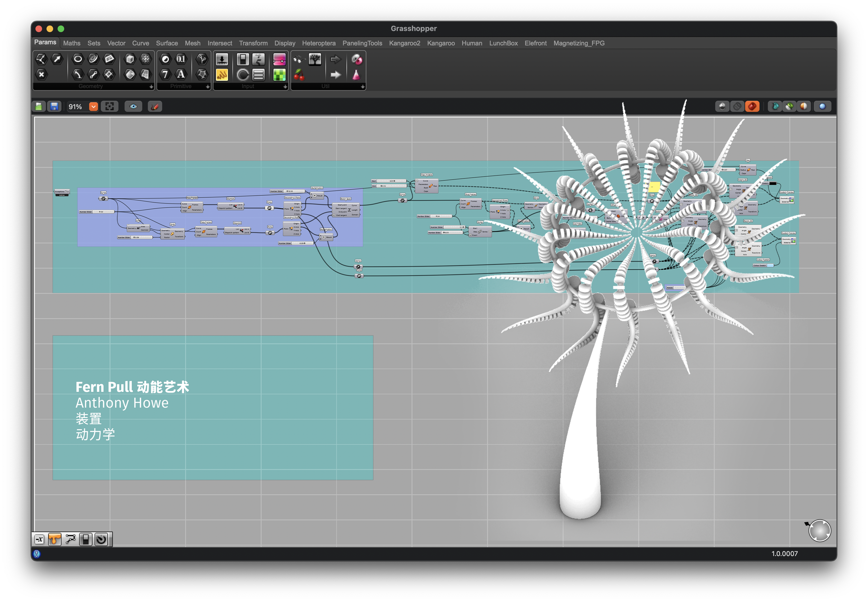
Task: Click the Circle geometry parameter icon
Action: click(x=78, y=59)
